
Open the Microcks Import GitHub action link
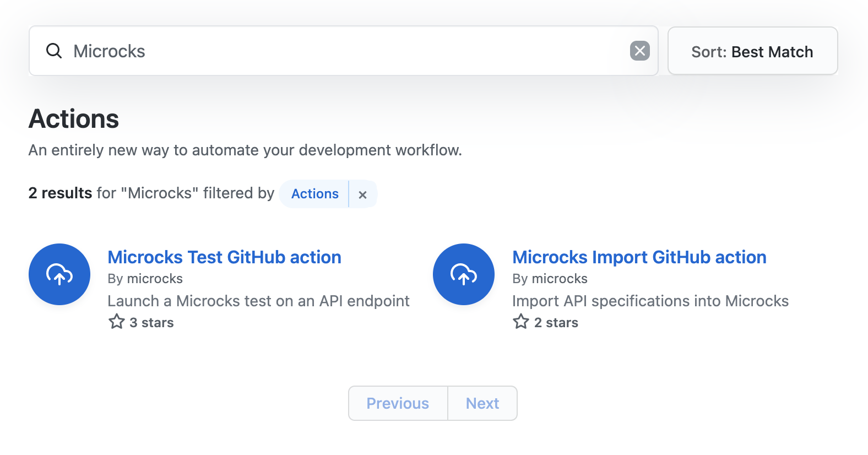click(639, 257)
